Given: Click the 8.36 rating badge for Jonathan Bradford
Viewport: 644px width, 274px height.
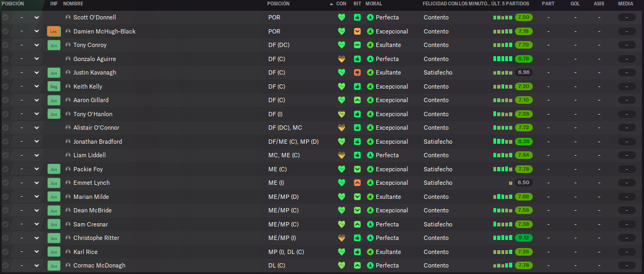Looking at the screenshot, I should point(524,142).
